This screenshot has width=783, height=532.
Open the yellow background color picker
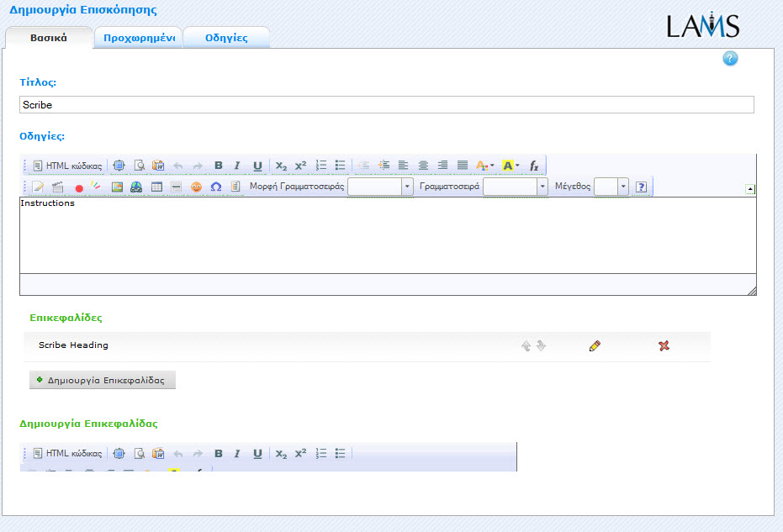coord(511,166)
